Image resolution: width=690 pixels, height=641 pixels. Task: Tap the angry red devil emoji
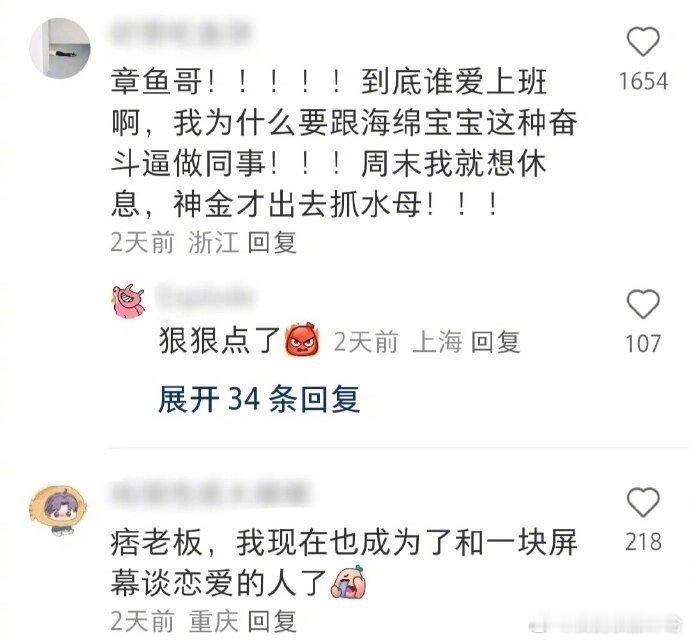tap(302, 339)
